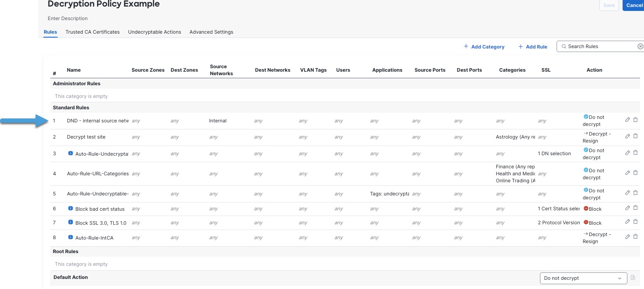
Task: Click info icon on rule 3
Action: (x=71, y=153)
